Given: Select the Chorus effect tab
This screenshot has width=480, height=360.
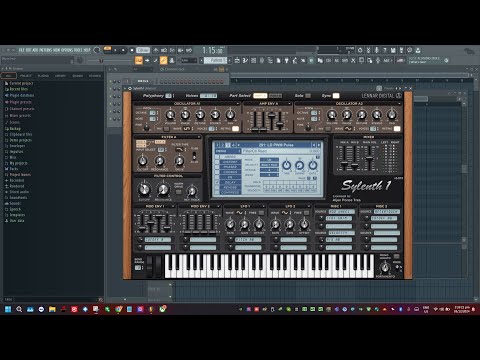Looking at the screenshot, I should click(230, 172).
